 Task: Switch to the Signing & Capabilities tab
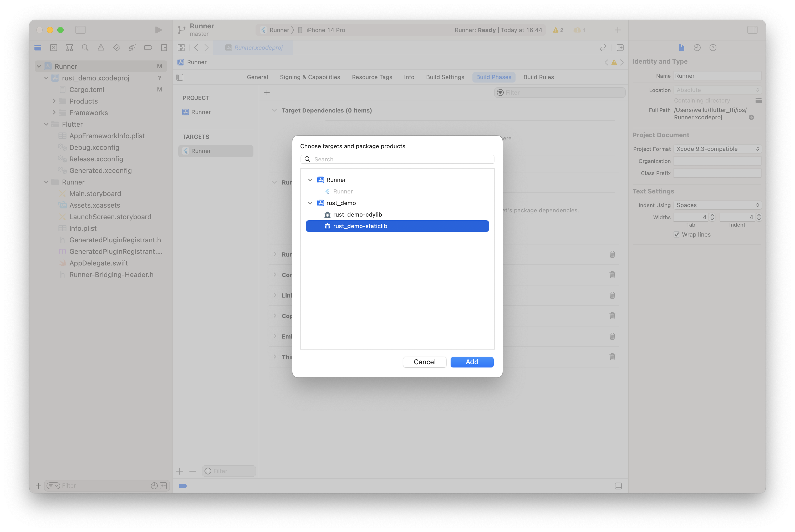[309, 77]
